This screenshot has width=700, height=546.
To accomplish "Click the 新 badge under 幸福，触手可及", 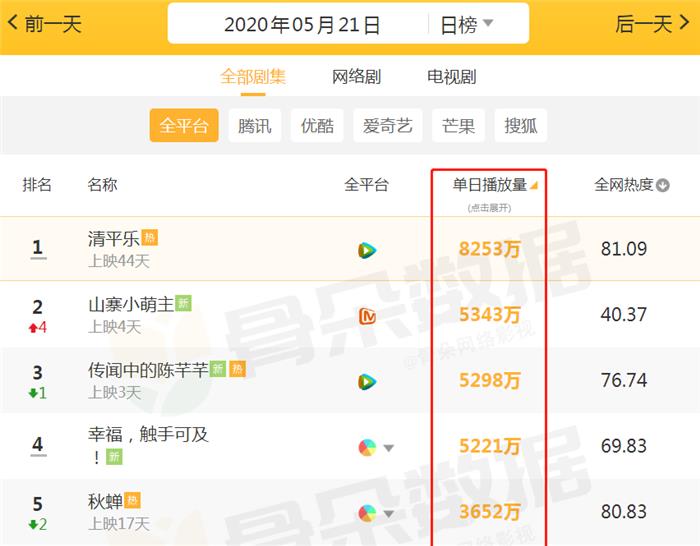I will (114, 457).
